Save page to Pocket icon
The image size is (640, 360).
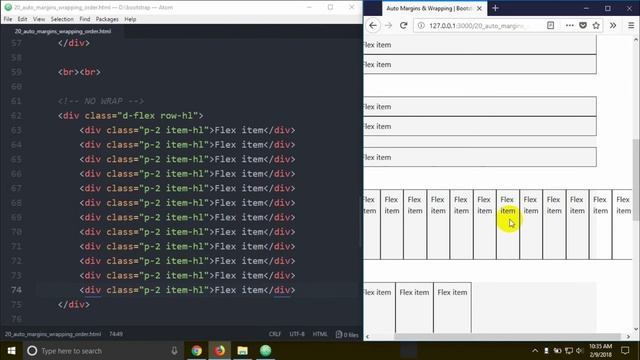coord(583,25)
